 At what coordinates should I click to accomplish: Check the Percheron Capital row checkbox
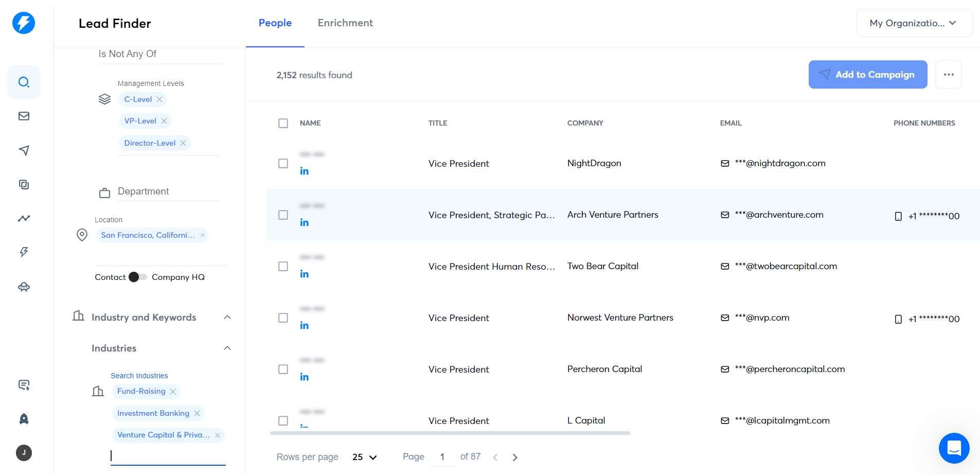tap(283, 369)
